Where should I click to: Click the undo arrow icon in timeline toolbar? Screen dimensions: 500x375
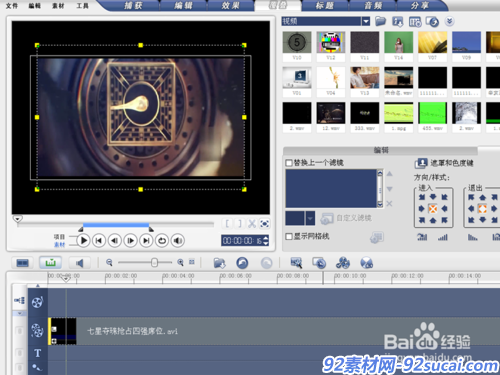click(242, 263)
